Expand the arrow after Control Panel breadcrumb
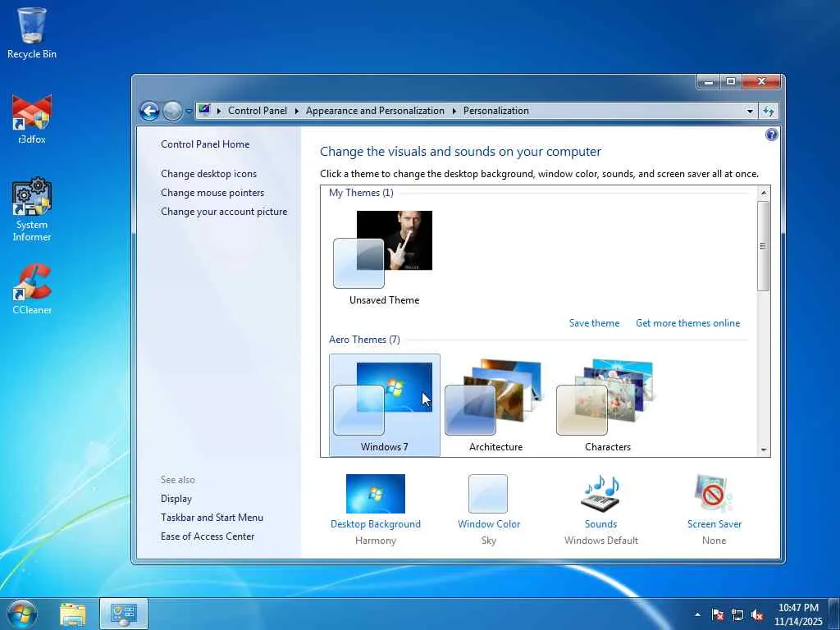 click(x=296, y=111)
